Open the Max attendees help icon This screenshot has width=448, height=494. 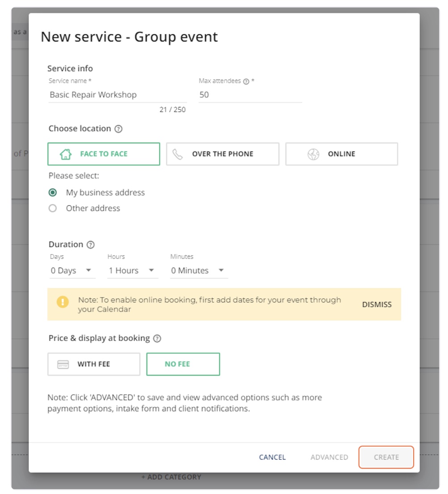[246, 81]
